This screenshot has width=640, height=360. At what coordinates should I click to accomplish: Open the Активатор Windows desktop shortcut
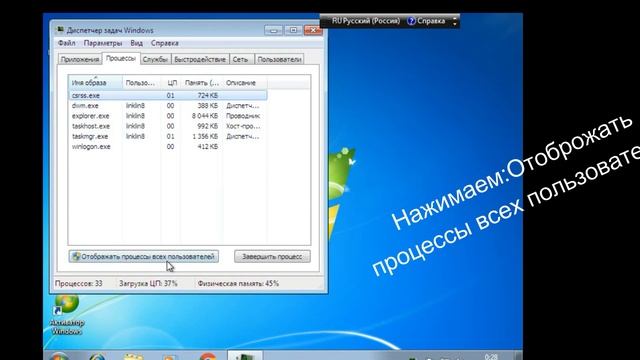[x=67, y=315]
